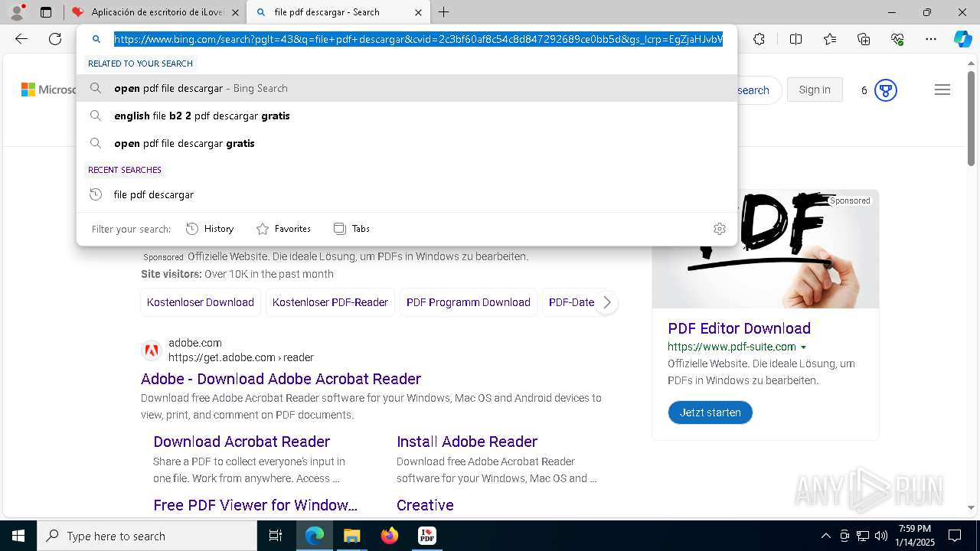Click the address bar URL field

pyautogui.click(x=418, y=39)
